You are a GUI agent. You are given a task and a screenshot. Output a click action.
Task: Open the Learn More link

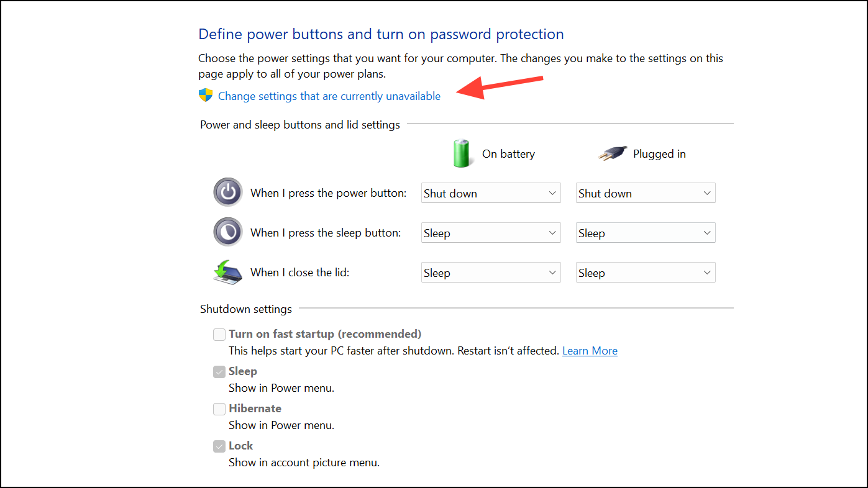tap(589, 350)
